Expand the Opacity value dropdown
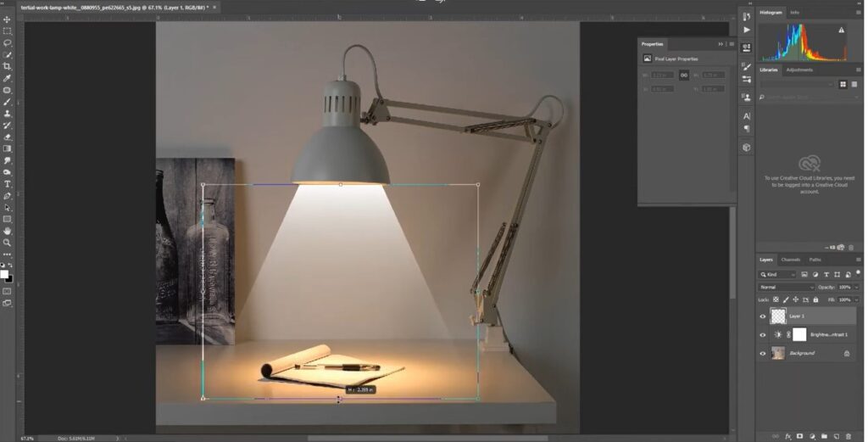 (x=857, y=288)
